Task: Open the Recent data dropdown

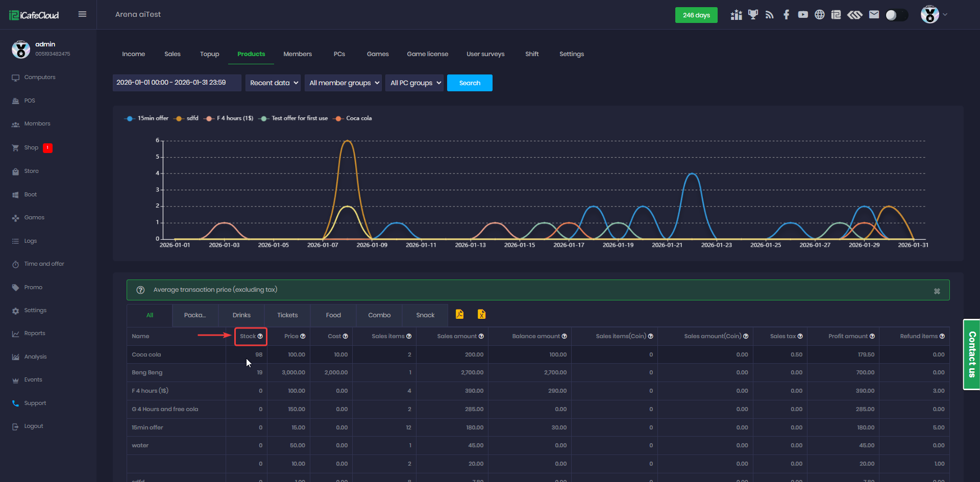Action: (274, 83)
